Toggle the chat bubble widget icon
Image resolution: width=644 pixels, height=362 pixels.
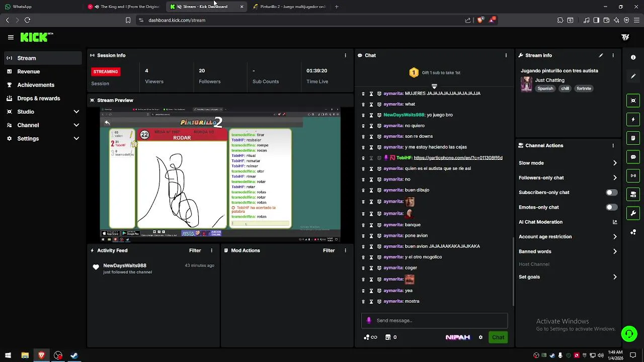633,157
